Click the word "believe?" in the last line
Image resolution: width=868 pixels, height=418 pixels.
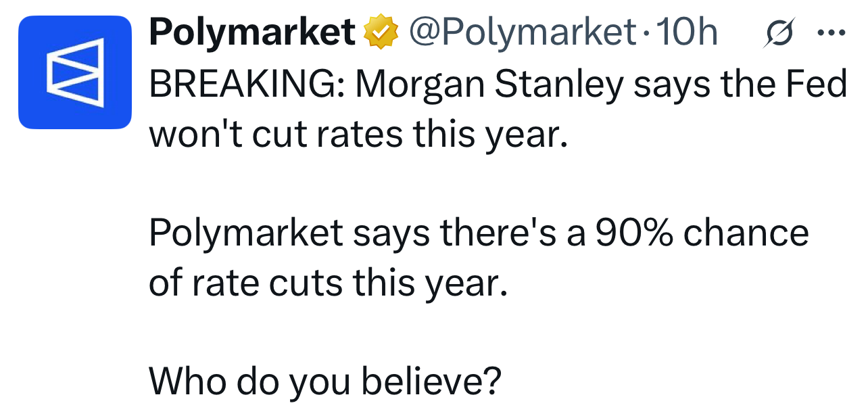pyautogui.click(x=431, y=381)
